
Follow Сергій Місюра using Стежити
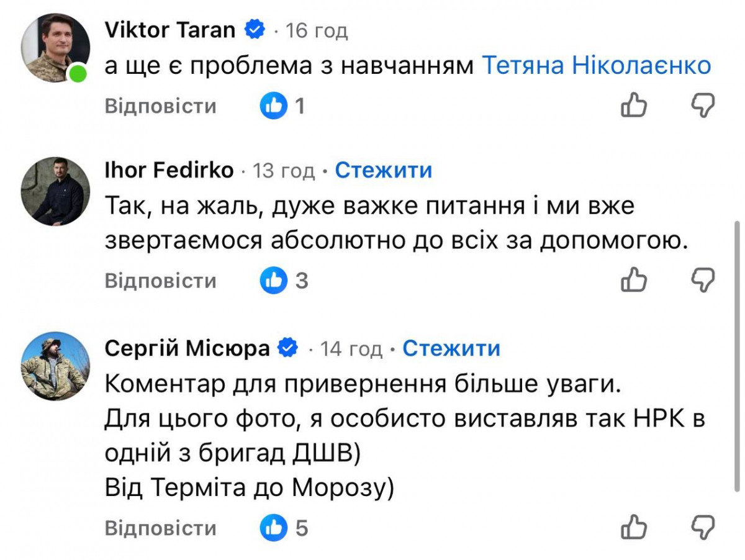point(451,349)
